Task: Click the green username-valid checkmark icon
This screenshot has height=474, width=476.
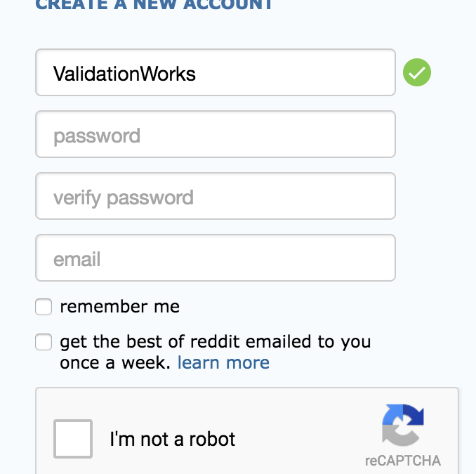Action: 417,72
